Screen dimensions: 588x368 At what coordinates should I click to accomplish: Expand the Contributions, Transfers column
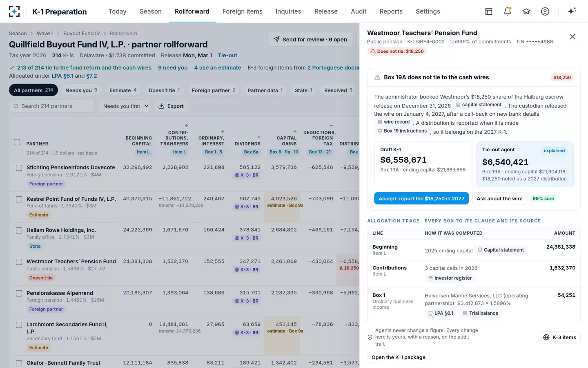187,126
